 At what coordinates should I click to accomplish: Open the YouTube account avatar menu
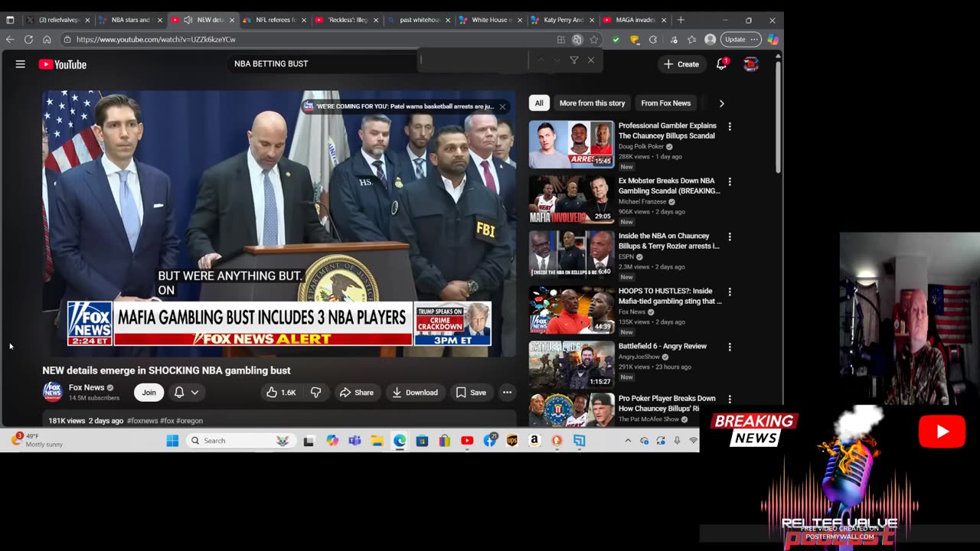pyautogui.click(x=751, y=64)
